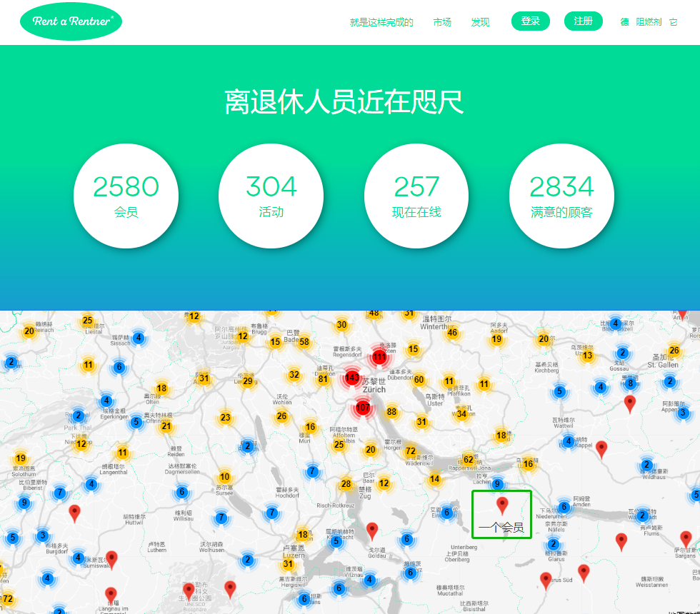Choose the 它 language option
Viewport: 700px width, 614px height.
(673, 22)
